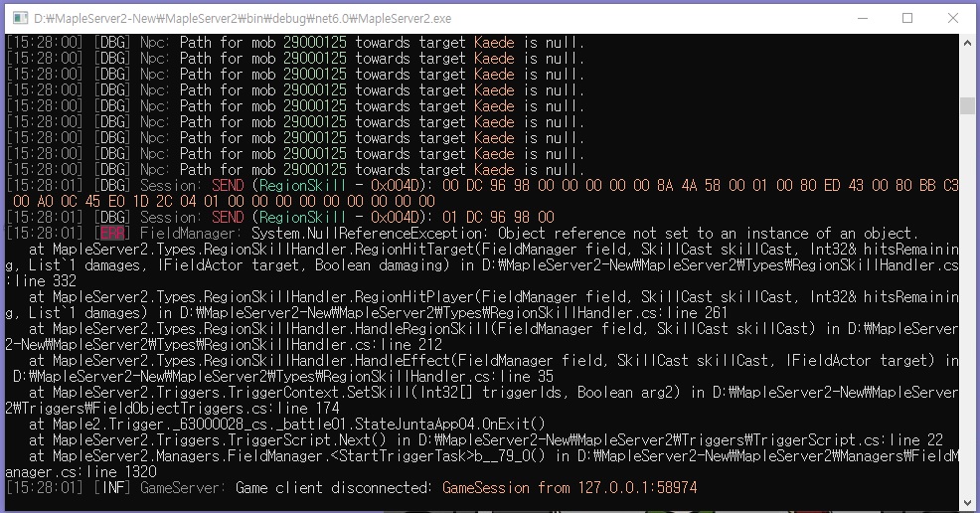The width and height of the screenshot is (980, 513).
Task: Maximize the MapleServer2.exe console window
Action: coord(907,18)
